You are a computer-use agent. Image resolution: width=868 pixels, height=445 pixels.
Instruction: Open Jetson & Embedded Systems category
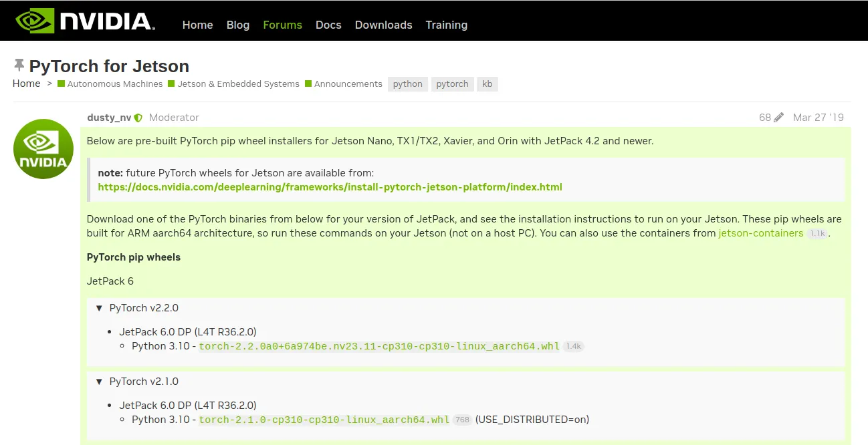coord(238,84)
